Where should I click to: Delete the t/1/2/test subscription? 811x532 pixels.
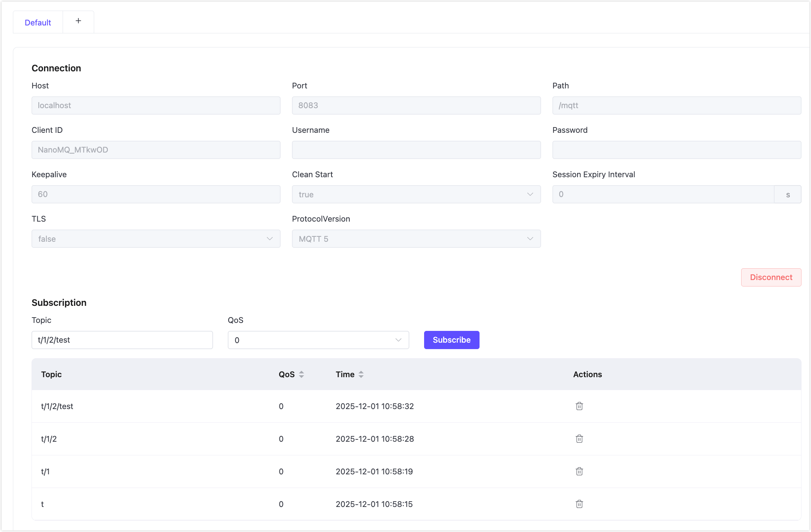point(579,406)
